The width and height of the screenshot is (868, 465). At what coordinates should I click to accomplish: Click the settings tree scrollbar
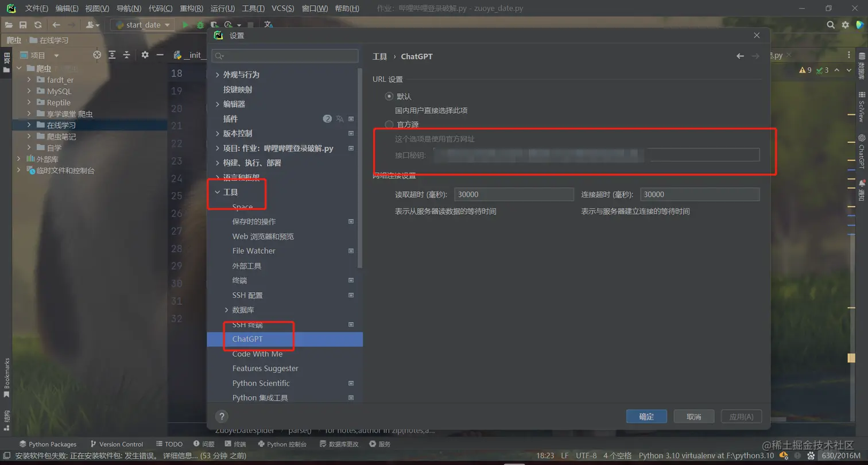click(360, 168)
